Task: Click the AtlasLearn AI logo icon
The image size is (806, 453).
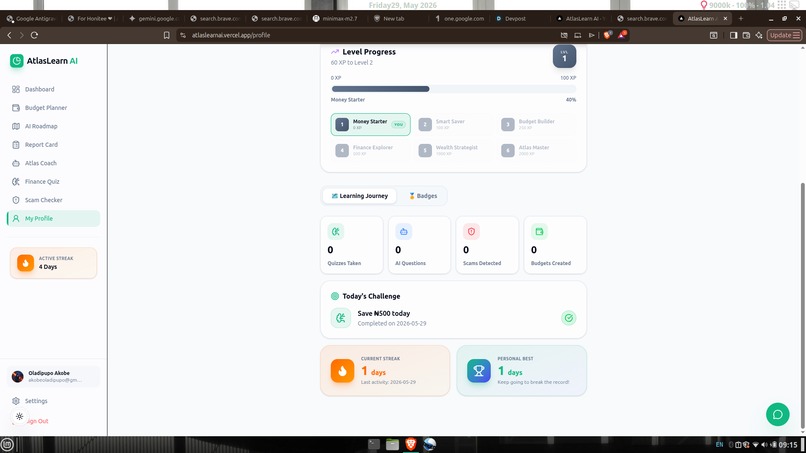Action: click(x=16, y=61)
